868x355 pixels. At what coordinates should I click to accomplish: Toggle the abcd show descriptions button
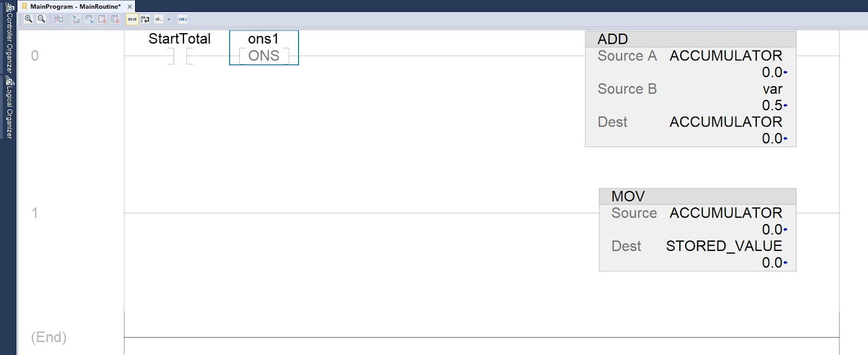click(132, 19)
